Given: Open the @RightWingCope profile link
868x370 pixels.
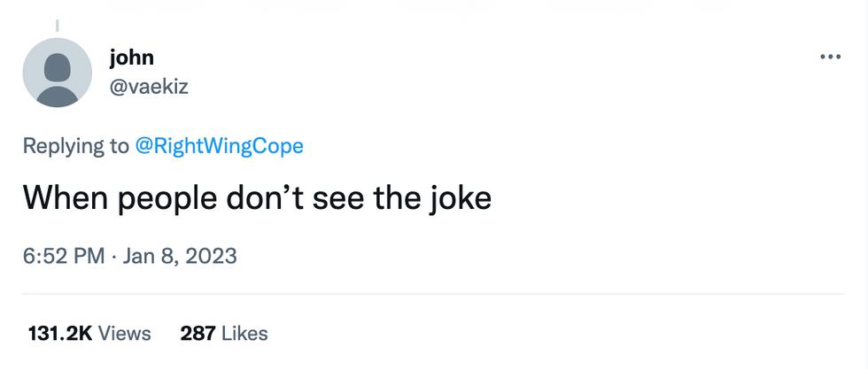Looking at the screenshot, I should (219, 146).
